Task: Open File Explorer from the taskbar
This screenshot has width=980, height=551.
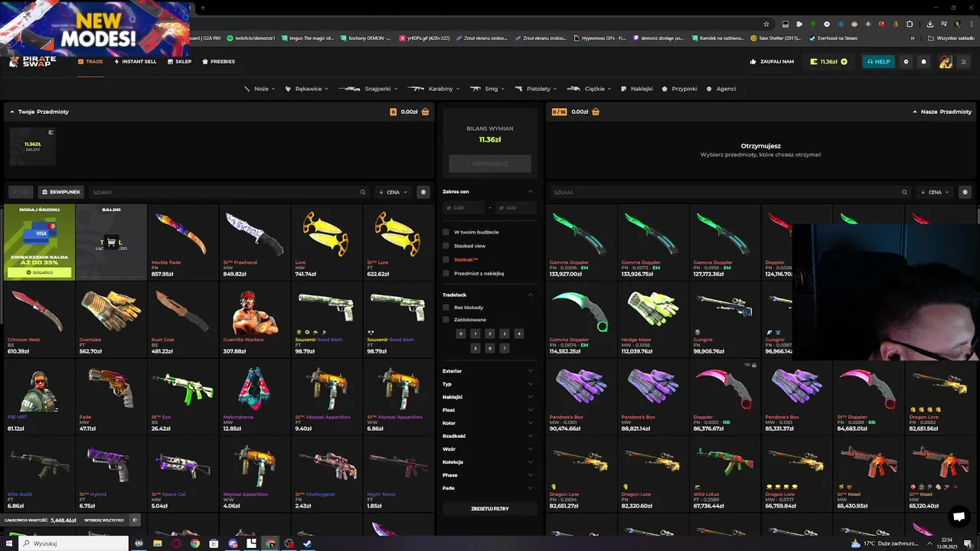Action: pos(158,543)
